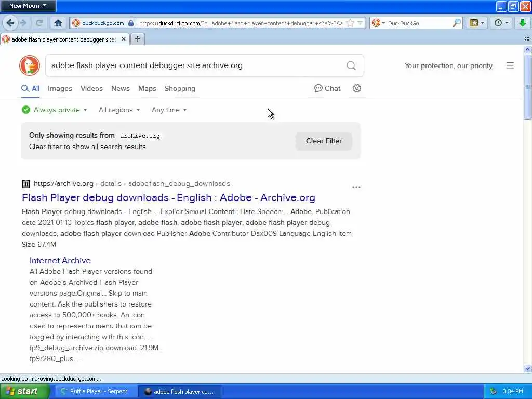The height and width of the screenshot is (399, 532).
Task: Bookmark this page with the star icon
Action: click(x=351, y=23)
